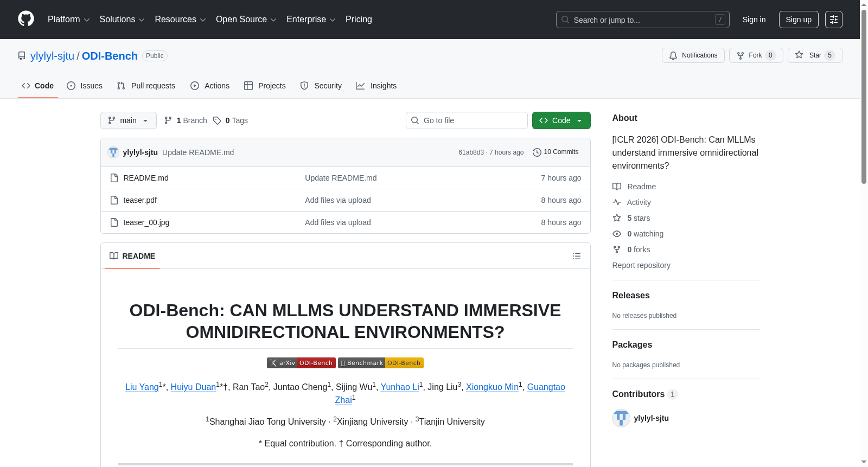Click the teaser_00.jpg file icon
Screen dimensions: 868x467
click(114, 222)
